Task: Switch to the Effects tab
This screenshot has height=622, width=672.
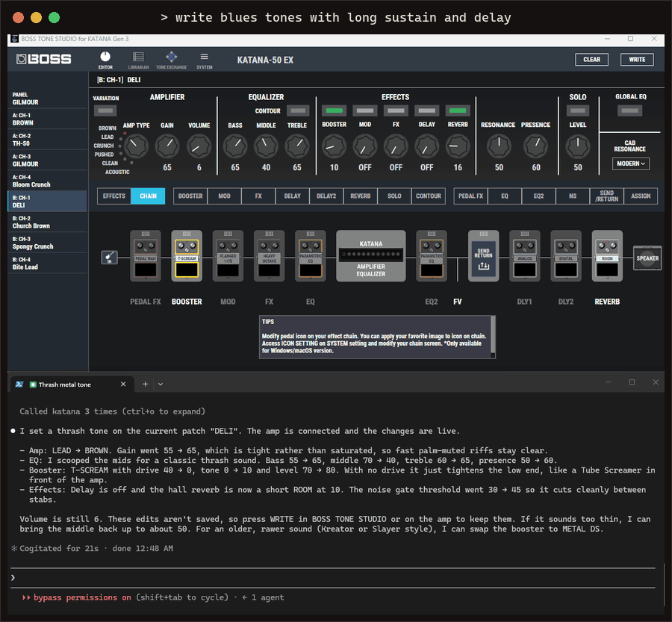Action: click(114, 196)
